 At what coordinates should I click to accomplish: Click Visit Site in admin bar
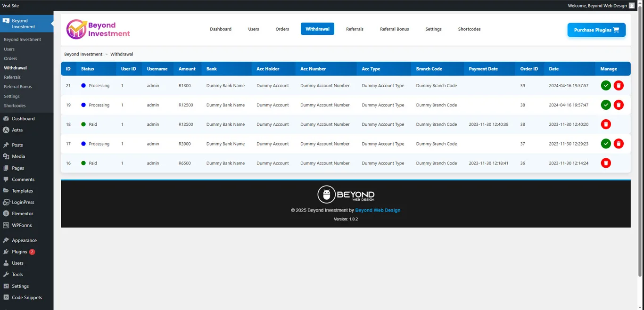(11, 6)
